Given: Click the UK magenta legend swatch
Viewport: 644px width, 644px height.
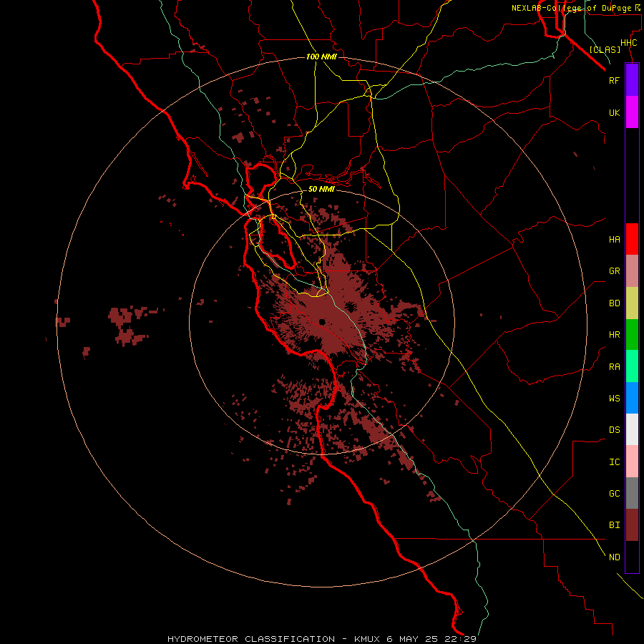Looking at the screenshot, I should (x=632, y=112).
